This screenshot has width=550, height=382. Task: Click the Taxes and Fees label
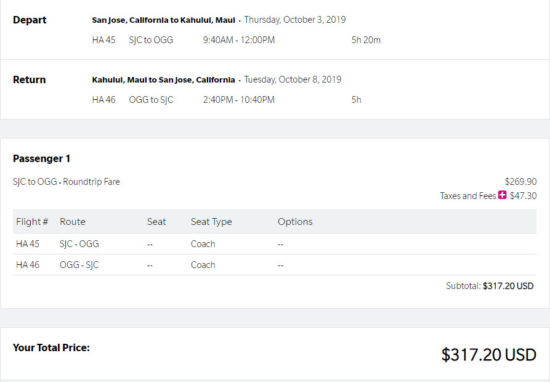click(468, 196)
